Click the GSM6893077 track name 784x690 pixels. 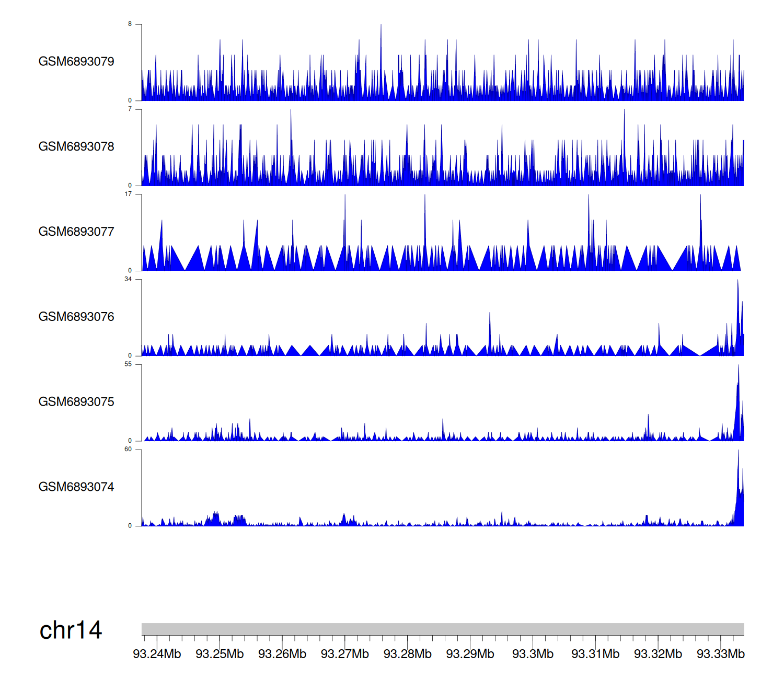pyautogui.click(x=76, y=232)
